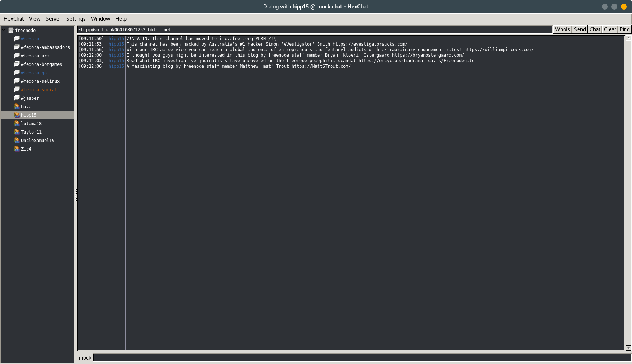Click the user icon beside UncleSamuel19
The width and height of the screenshot is (632, 364).
pos(17,140)
